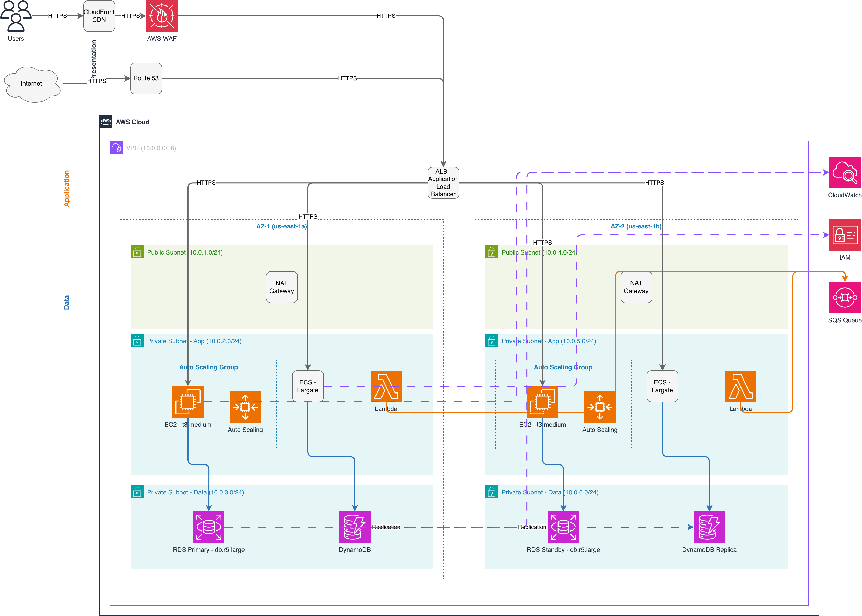Select the DynamoDB Replica caption

(x=709, y=549)
